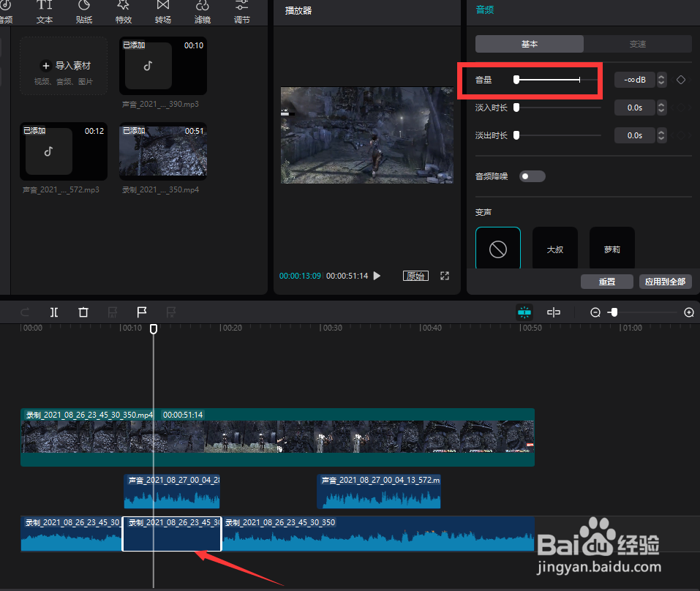Select the 录制_2021_..._350.mp4 video thumbnail
The image size is (700, 591).
(163, 151)
